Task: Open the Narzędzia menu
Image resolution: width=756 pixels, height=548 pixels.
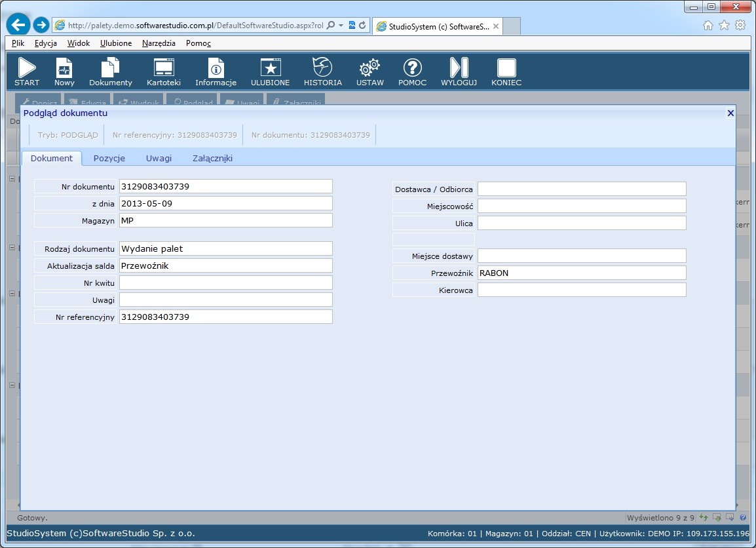Action: 159,43
